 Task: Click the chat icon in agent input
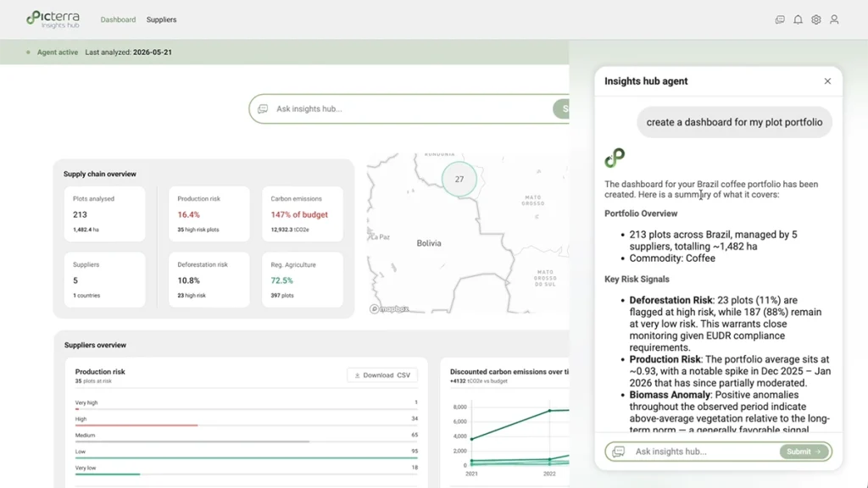coord(618,452)
